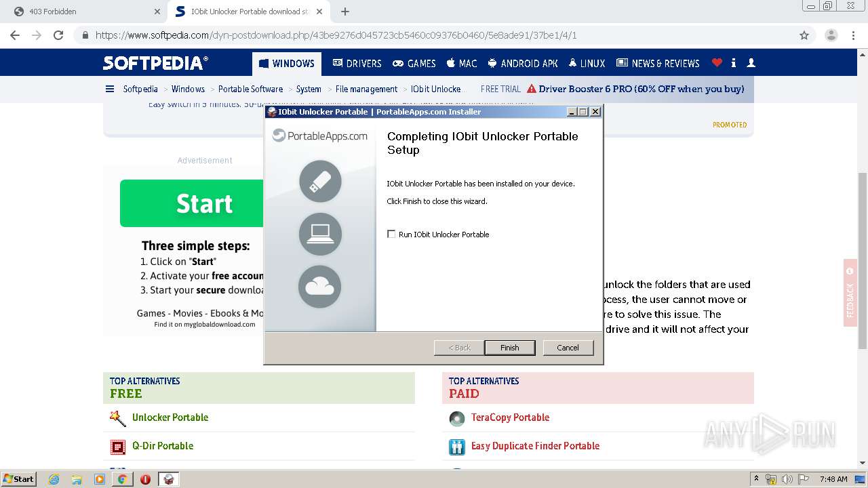The image size is (868, 488).
Task: Click the browser back arrow
Action: coord(15,35)
